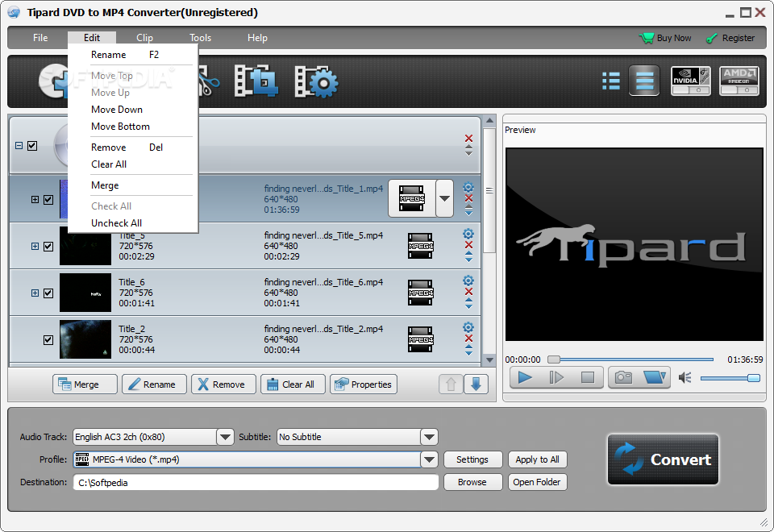
Task: Expand the Title_5 row node
Action: tap(35, 246)
